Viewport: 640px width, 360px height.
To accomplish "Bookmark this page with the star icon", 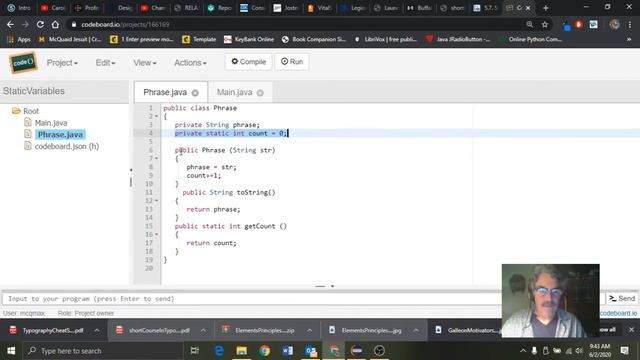I will (x=544, y=24).
